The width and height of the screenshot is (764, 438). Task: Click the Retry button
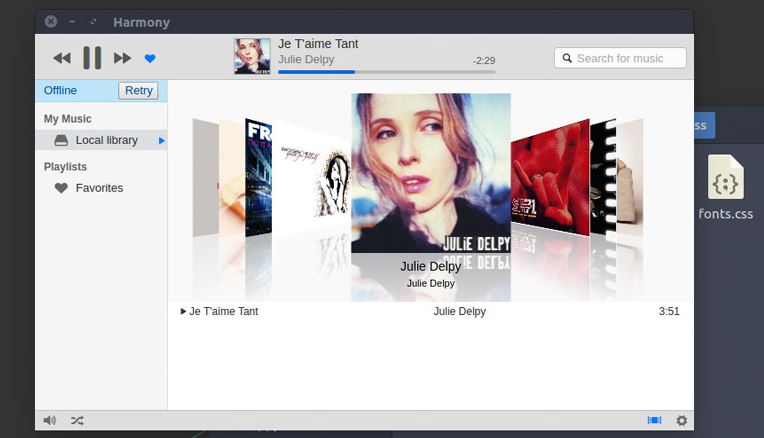pyautogui.click(x=138, y=91)
